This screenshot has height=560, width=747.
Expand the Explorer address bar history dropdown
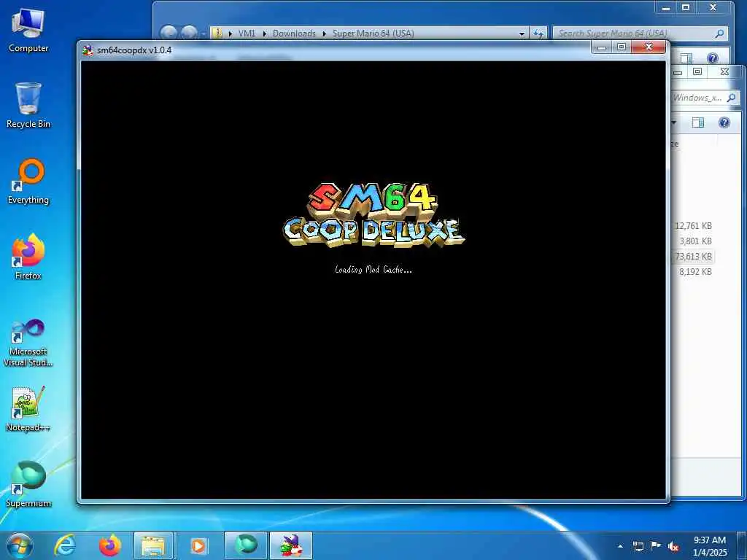pyautogui.click(x=522, y=34)
